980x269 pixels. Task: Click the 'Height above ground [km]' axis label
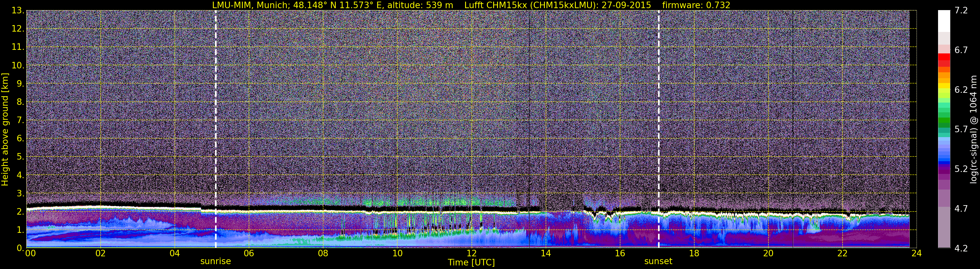(x=5, y=129)
